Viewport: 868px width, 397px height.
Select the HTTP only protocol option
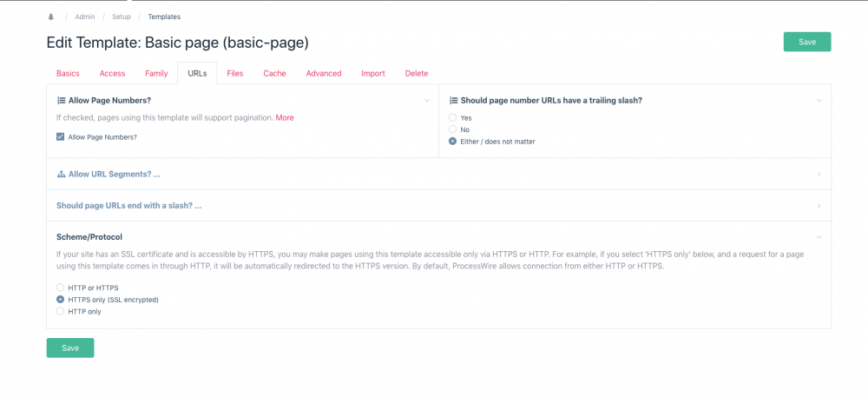[x=61, y=312]
